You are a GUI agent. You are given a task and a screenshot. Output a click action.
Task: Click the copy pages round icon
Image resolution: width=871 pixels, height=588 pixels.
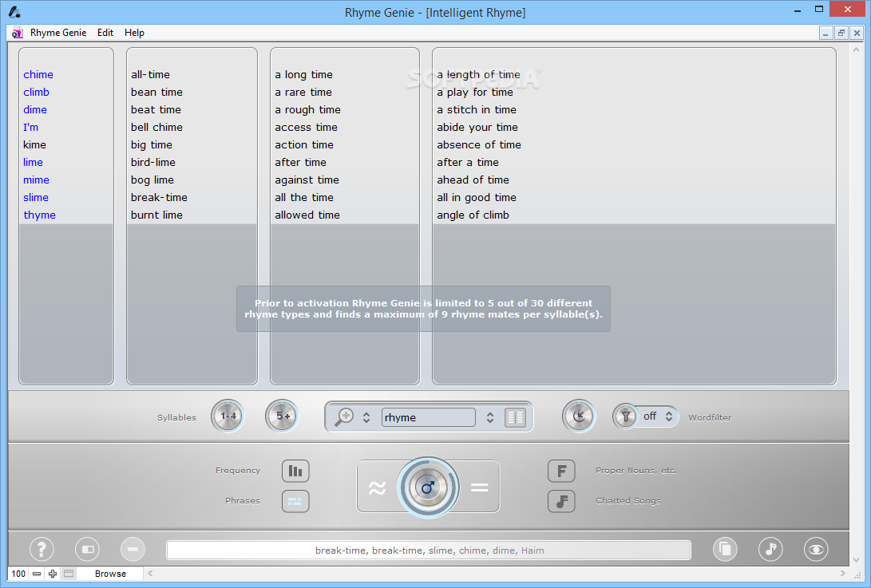click(725, 549)
